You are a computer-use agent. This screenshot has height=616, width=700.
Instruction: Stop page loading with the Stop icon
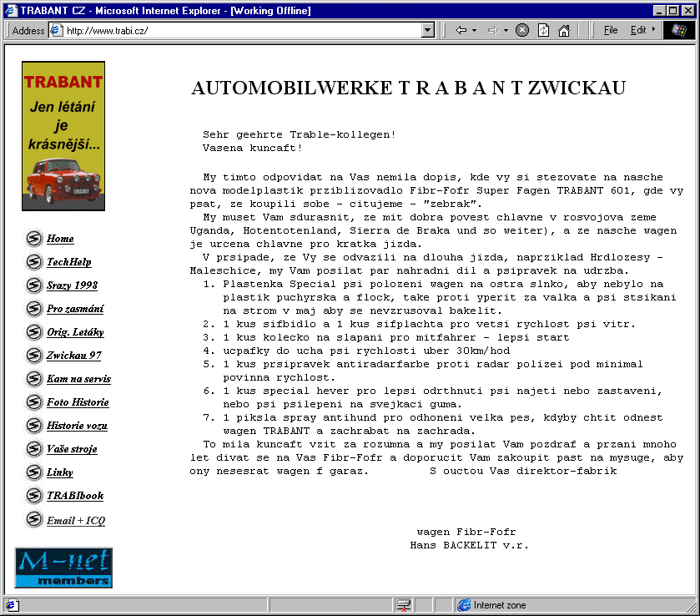coord(522,30)
